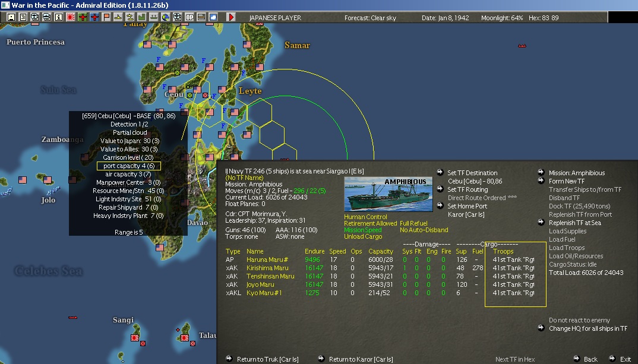638x364 pixels.
Task: Toggle Retirement Allowed option
Action: click(370, 223)
